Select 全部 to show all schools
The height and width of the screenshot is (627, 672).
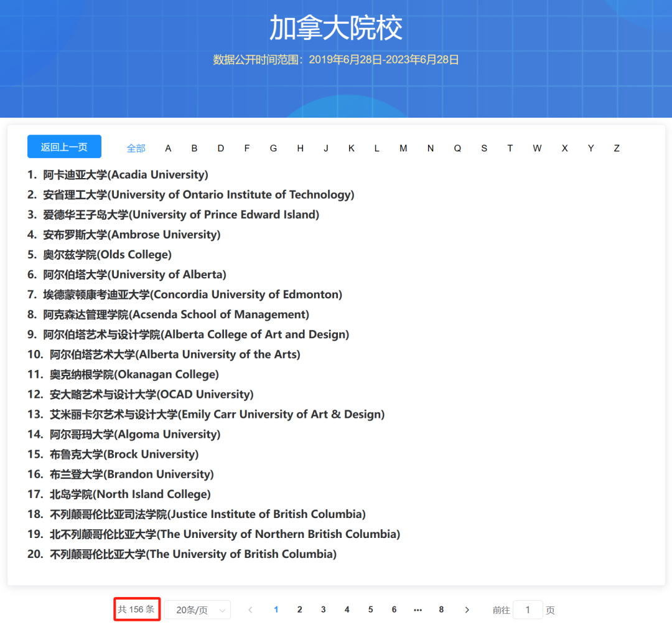pos(136,148)
